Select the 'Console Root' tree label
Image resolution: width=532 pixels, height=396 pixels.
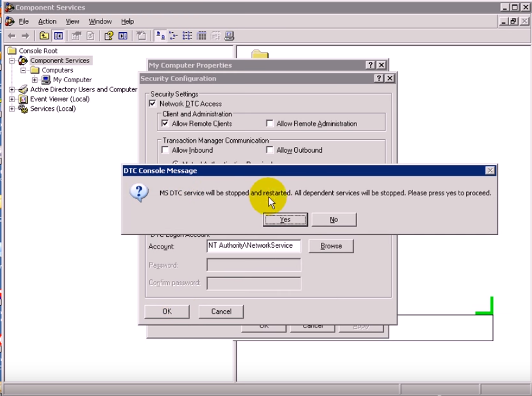click(x=38, y=51)
